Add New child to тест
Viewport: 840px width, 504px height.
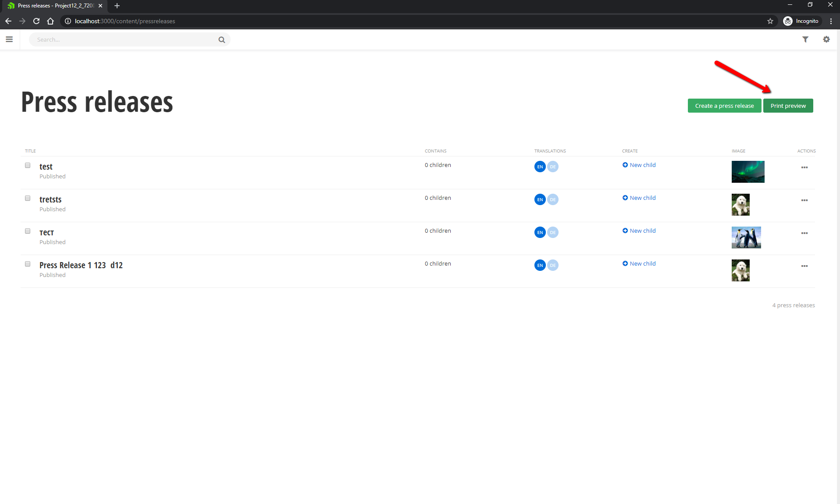pyautogui.click(x=639, y=231)
